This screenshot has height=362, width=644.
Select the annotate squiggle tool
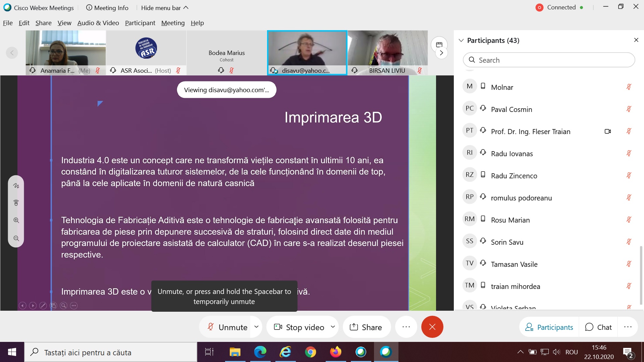tap(16, 185)
